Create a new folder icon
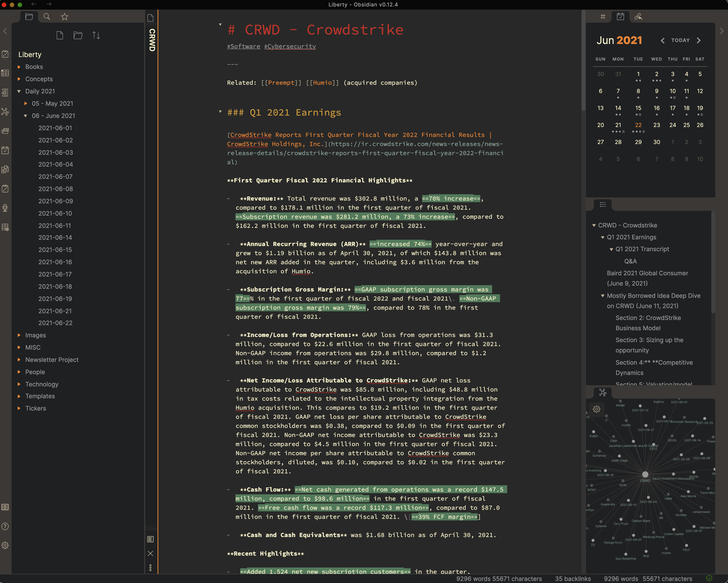Image resolution: width=728 pixels, height=583 pixels. point(78,36)
